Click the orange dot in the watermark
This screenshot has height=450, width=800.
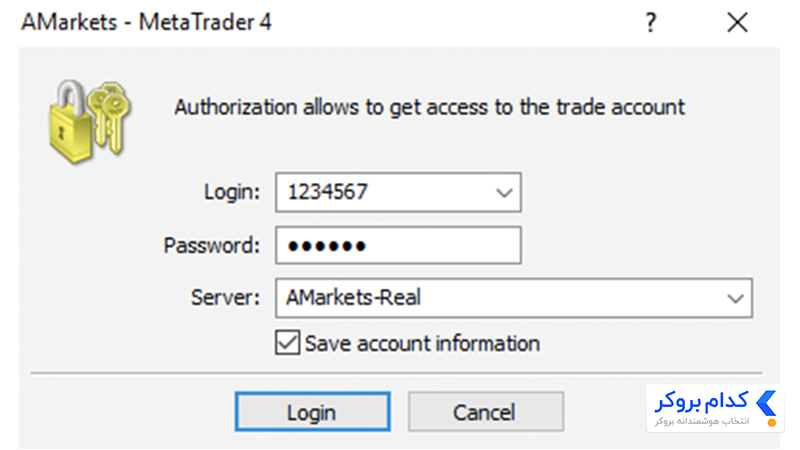tap(771, 422)
